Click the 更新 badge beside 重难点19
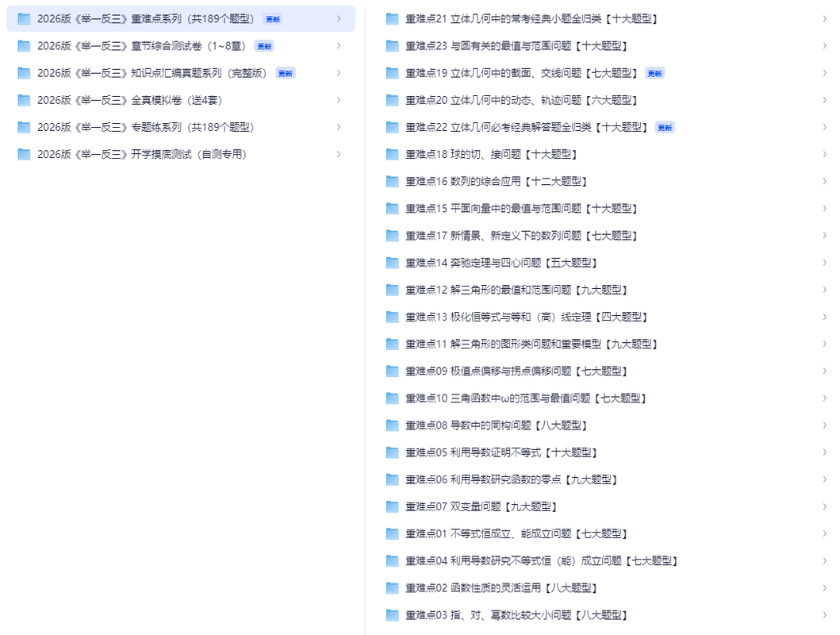This screenshot has height=635, width=840. coord(654,73)
